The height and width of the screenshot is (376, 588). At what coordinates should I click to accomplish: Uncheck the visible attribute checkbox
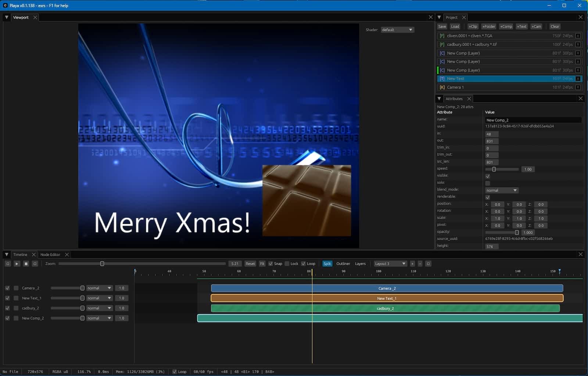[x=488, y=176]
